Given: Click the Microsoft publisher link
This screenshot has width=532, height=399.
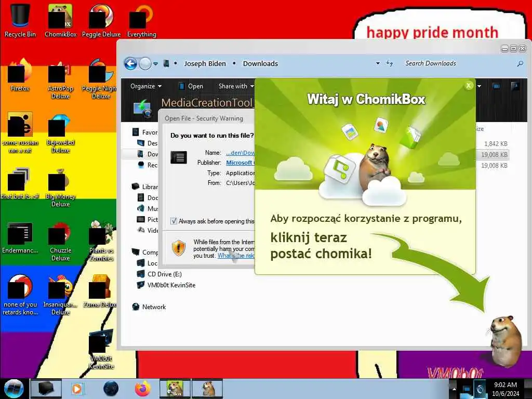Looking at the screenshot, I should (x=240, y=163).
